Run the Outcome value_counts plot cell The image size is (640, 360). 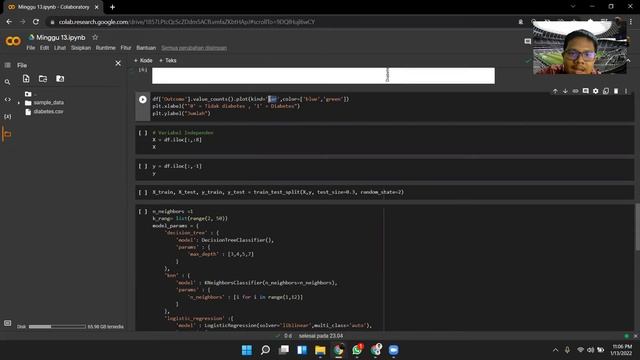142,99
